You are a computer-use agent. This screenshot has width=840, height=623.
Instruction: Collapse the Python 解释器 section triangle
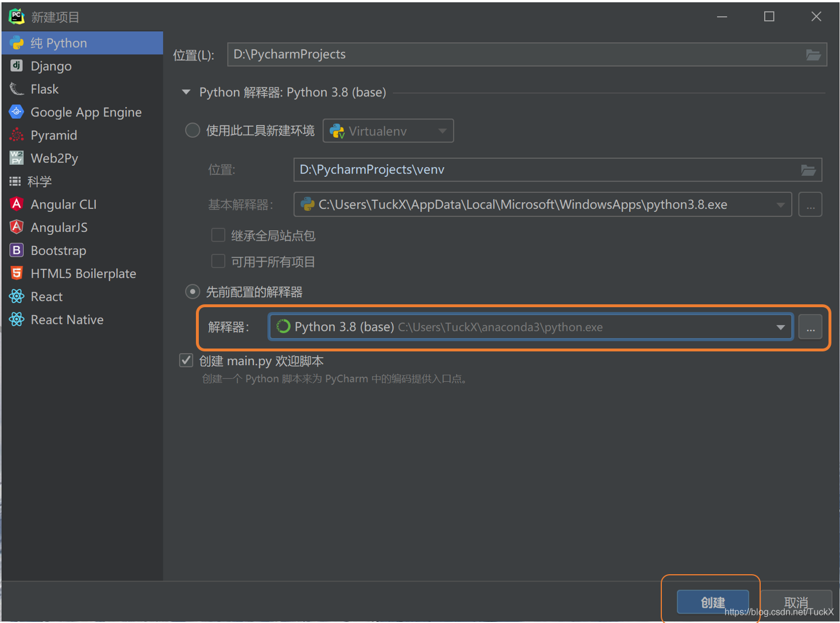(186, 92)
